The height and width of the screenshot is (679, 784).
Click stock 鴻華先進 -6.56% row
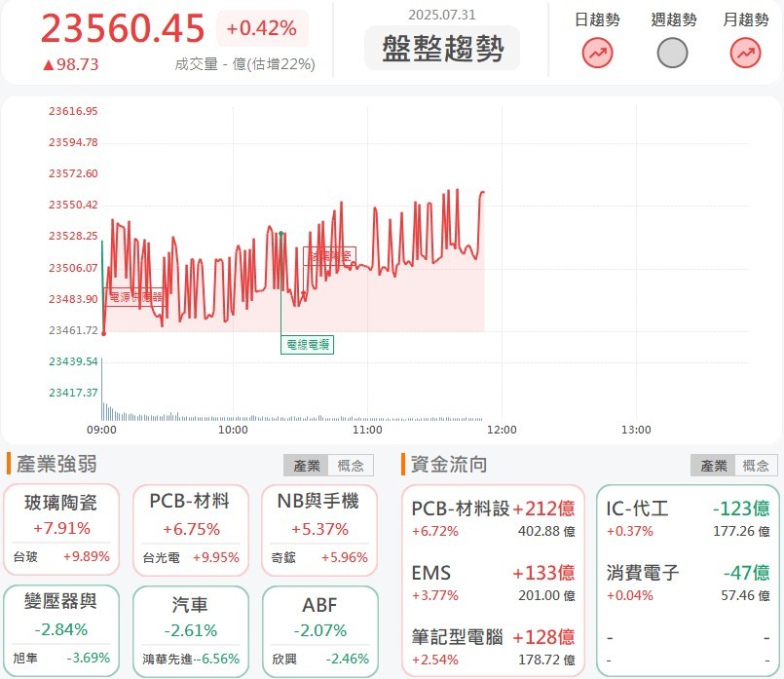191,659
